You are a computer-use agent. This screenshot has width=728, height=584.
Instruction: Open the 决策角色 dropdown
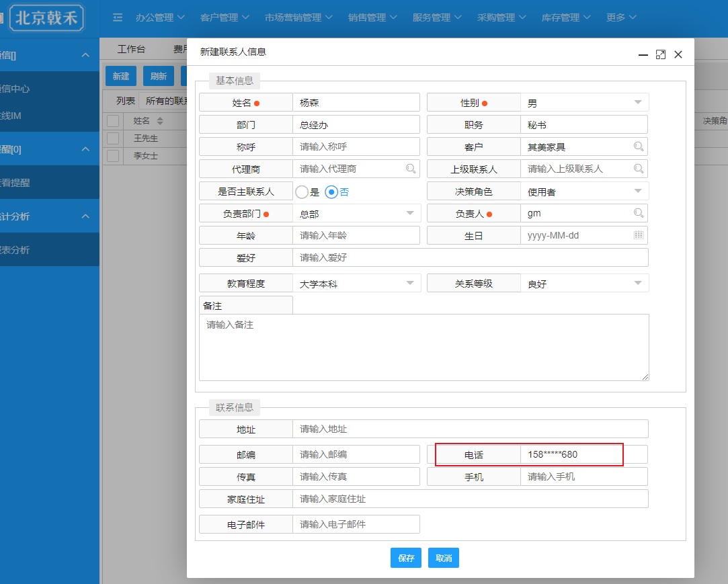point(584,192)
